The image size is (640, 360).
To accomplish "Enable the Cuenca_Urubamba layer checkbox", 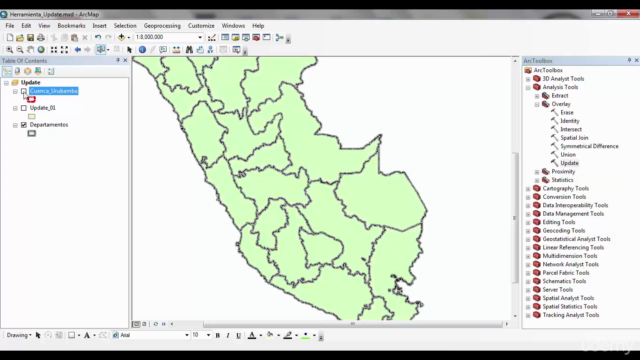I will [24, 91].
